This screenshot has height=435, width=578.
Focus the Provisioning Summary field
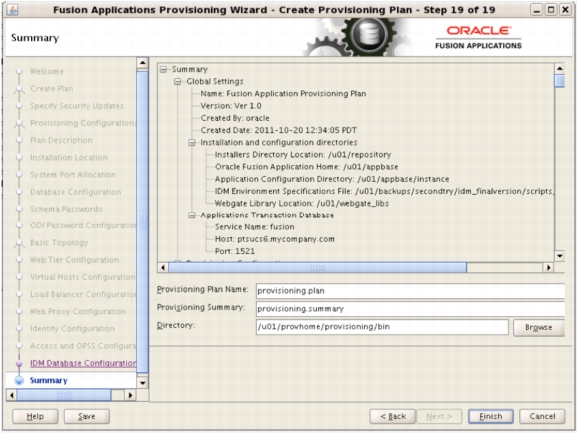pos(410,309)
